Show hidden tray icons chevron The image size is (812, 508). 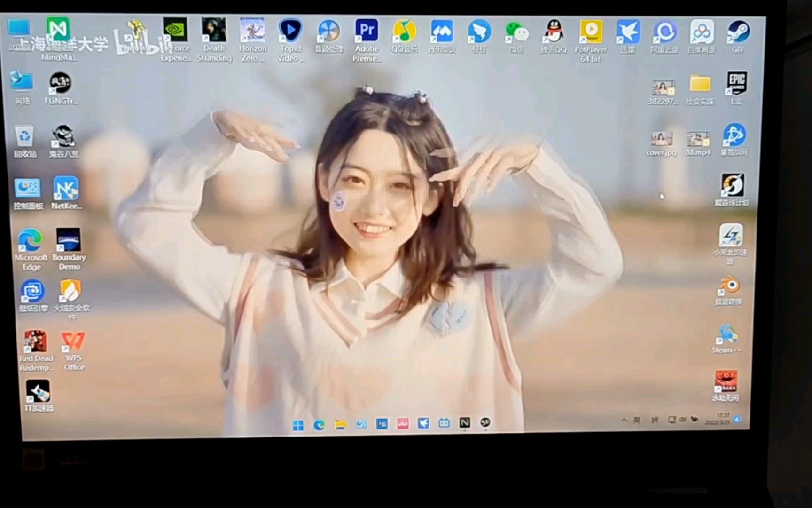[624, 420]
